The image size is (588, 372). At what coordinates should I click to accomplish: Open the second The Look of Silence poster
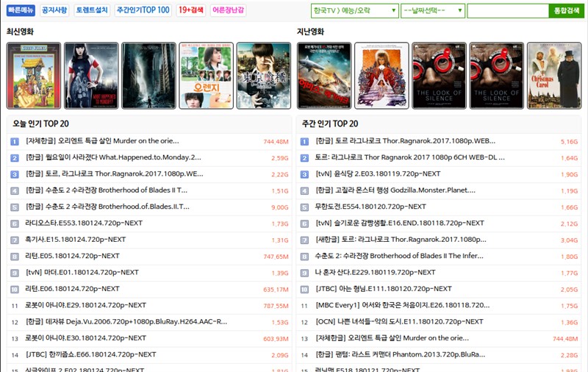(x=497, y=76)
